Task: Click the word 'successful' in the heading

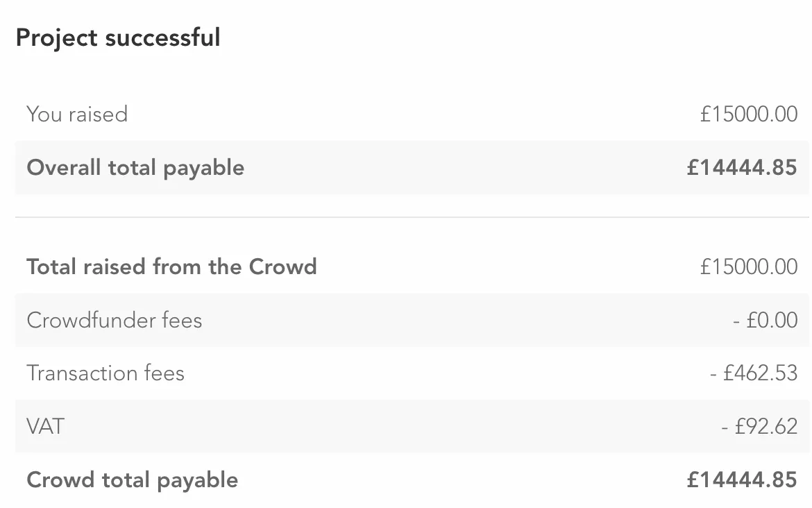Action: coord(163,37)
